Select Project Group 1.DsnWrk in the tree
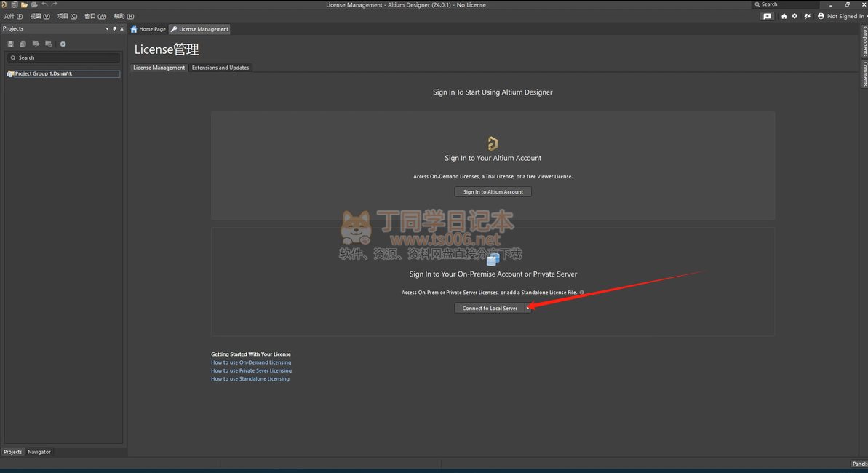Image resolution: width=868 pixels, height=473 pixels. pyautogui.click(x=44, y=74)
